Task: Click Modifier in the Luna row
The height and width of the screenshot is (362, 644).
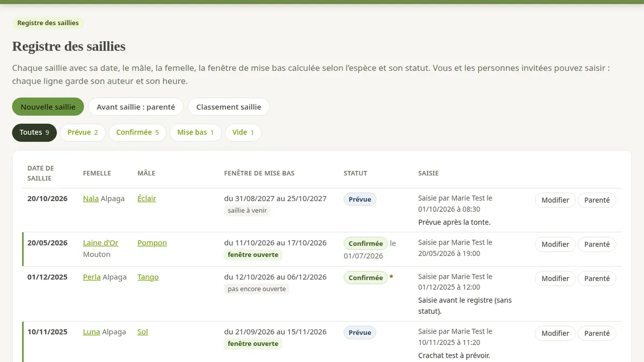Action: coord(555,334)
